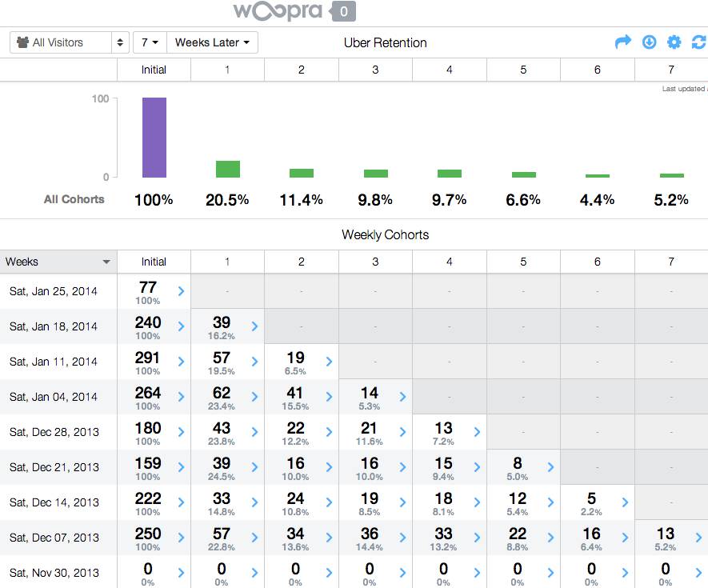This screenshot has width=708, height=588.
Task: Click the Woopra logo
Action: pos(278,11)
